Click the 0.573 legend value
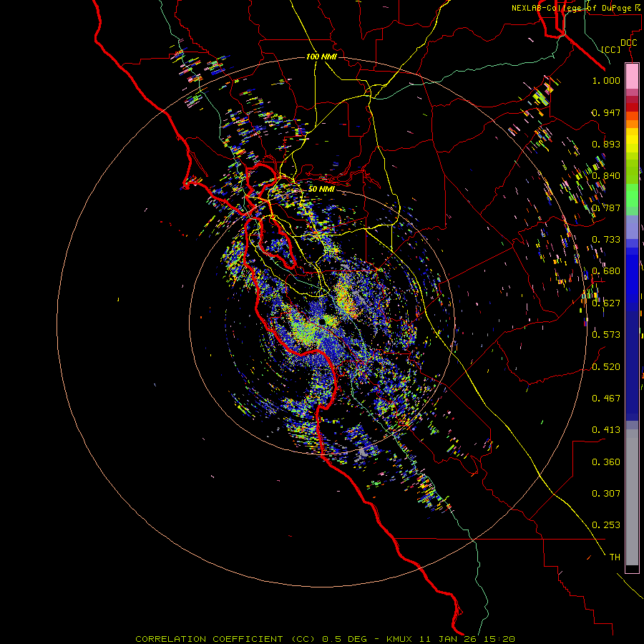 [x=606, y=335]
